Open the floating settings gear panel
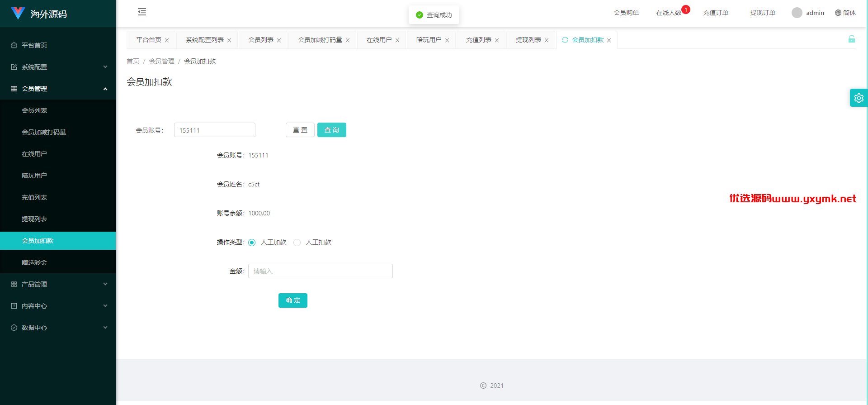This screenshot has width=868, height=405. pos(859,98)
